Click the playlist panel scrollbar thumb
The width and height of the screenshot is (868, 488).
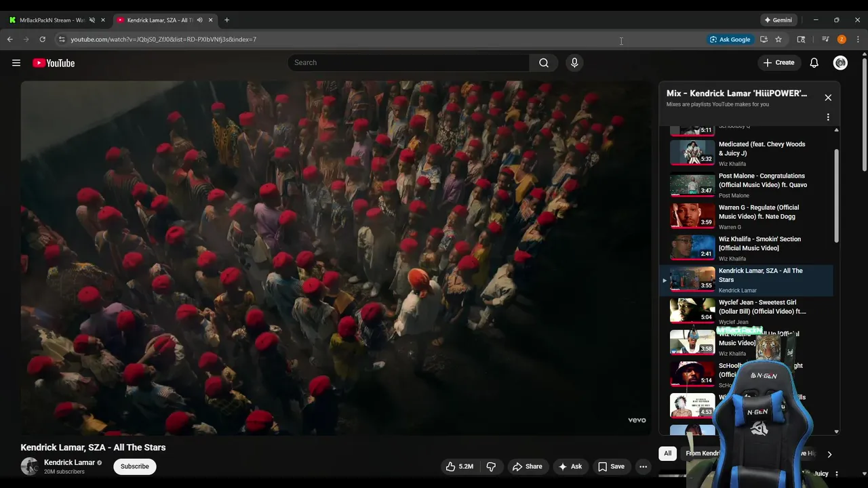point(837,197)
